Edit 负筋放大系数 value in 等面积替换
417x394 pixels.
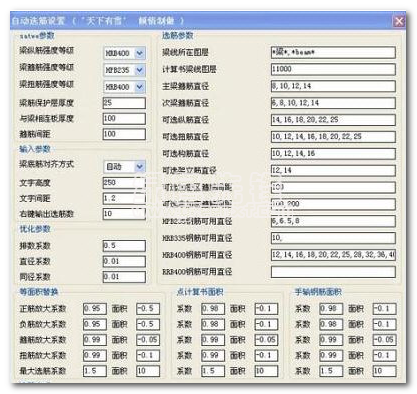95,324
